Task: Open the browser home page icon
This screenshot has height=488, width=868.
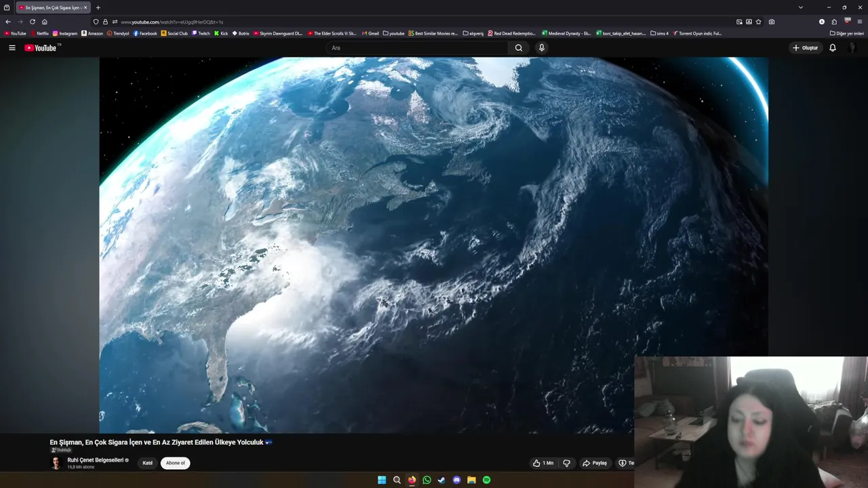Action: [45, 22]
